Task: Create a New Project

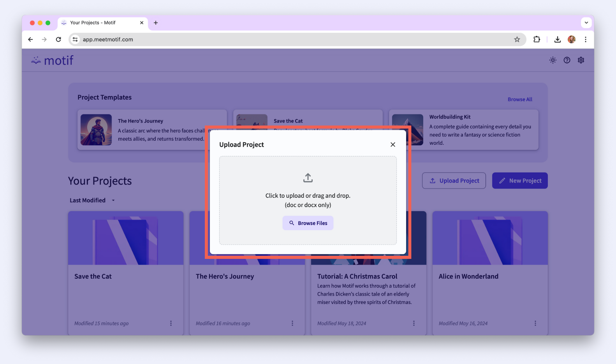Action: point(519,181)
